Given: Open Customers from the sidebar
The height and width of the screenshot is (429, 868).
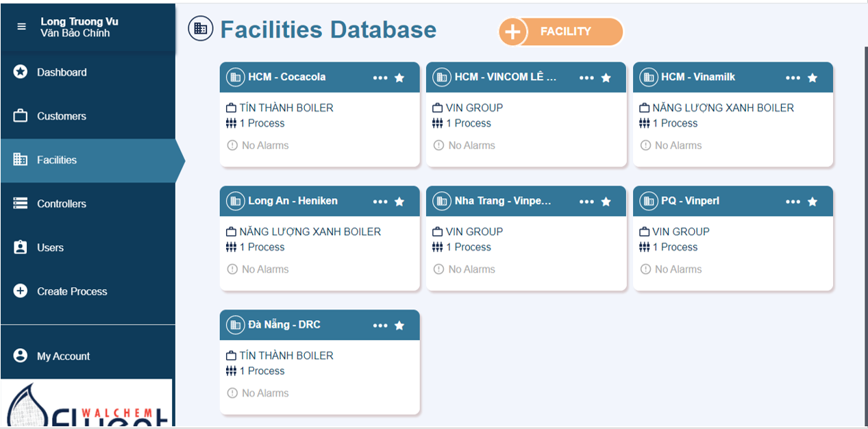Looking at the screenshot, I should [88, 116].
